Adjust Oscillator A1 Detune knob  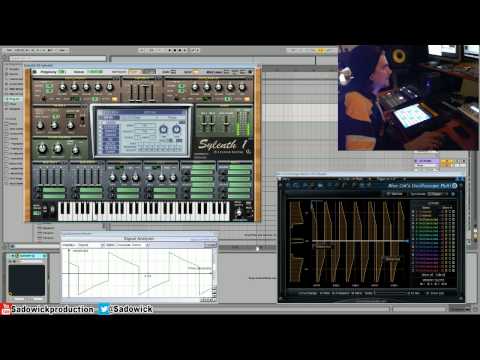click(x=86, y=88)
